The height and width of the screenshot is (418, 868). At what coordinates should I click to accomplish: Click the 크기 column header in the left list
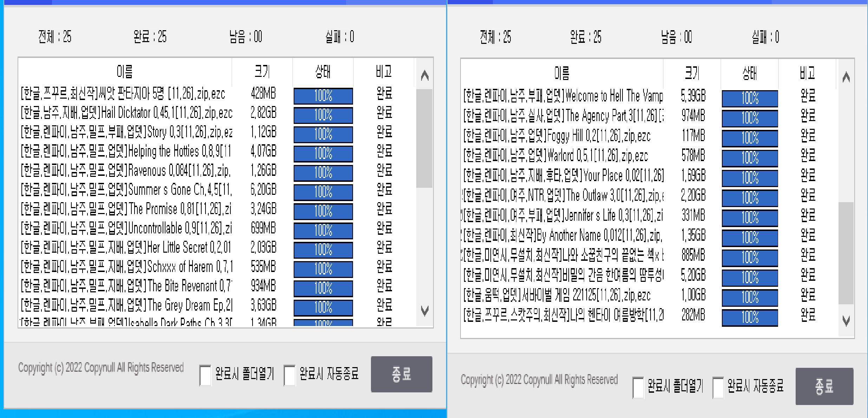point(262,72)
